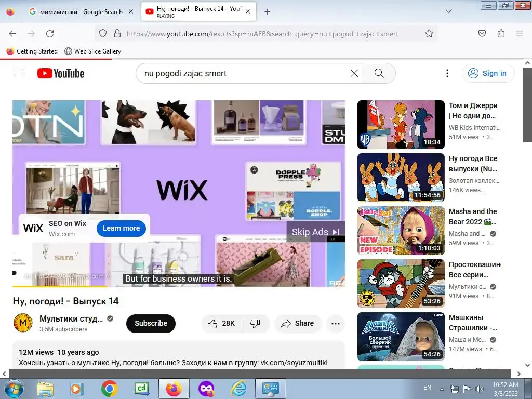Open Masha and the Bear 2022 thumbnail

point(401,230)
